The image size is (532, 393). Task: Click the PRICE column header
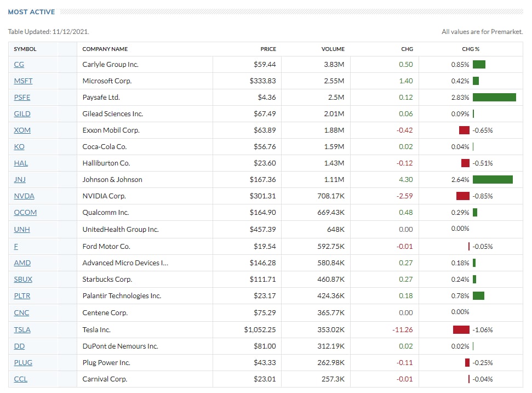268,49
